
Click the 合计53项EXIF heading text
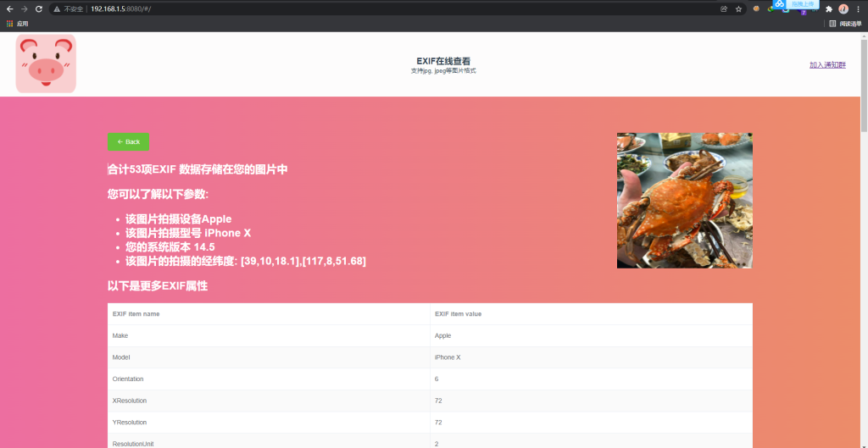click(x=198, y=169)
